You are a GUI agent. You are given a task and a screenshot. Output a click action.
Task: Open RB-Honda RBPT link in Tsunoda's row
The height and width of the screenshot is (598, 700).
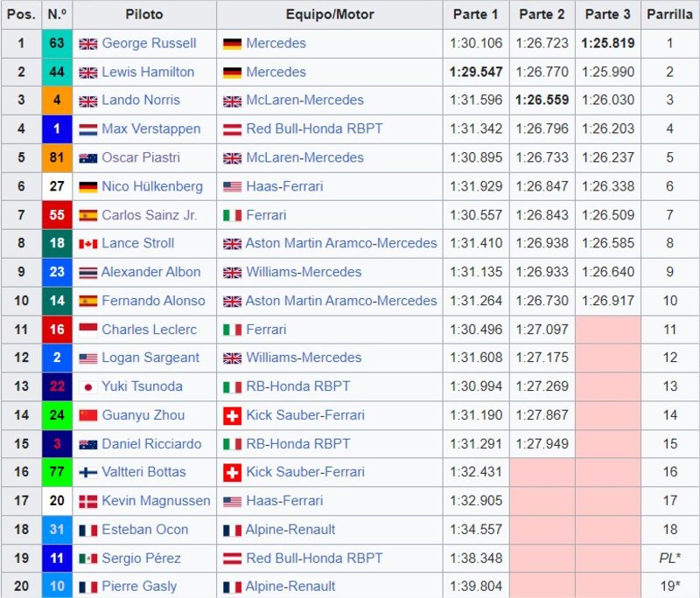(297, 386)
